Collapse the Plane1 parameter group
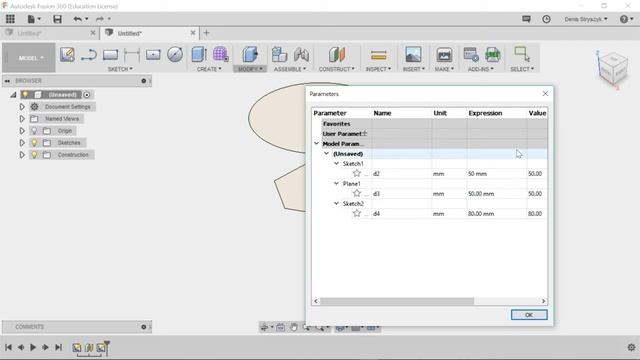Screen dimensions: 640x360 point(336,184)
